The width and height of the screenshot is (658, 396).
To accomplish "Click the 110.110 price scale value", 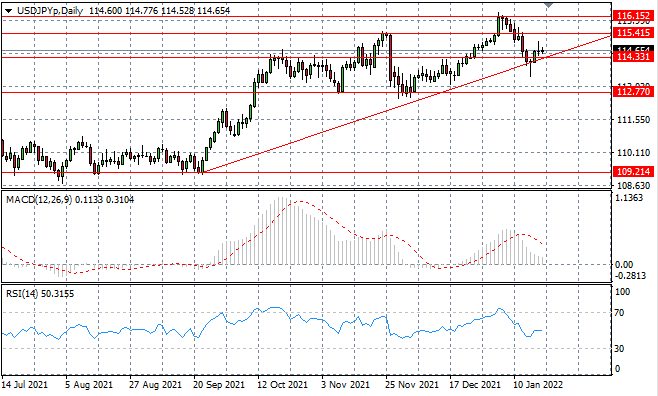I will pyautogui.click(x=633, y=153).
